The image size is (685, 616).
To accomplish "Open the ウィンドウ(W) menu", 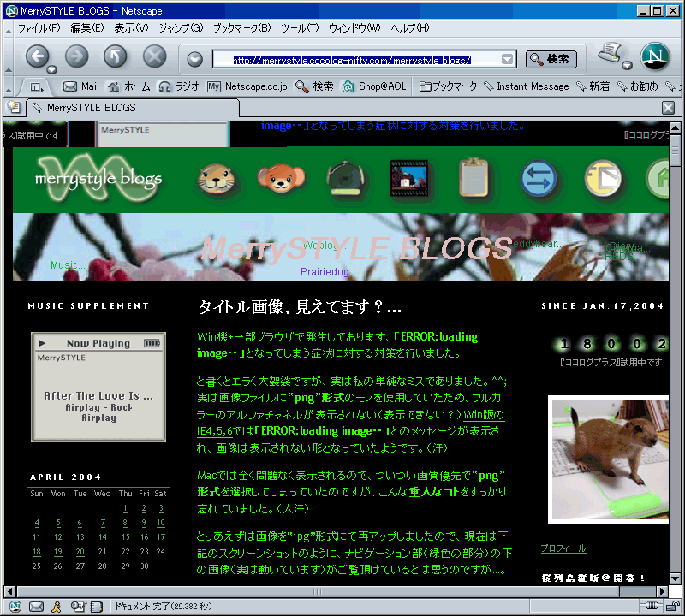I will [x=354, y=28].
